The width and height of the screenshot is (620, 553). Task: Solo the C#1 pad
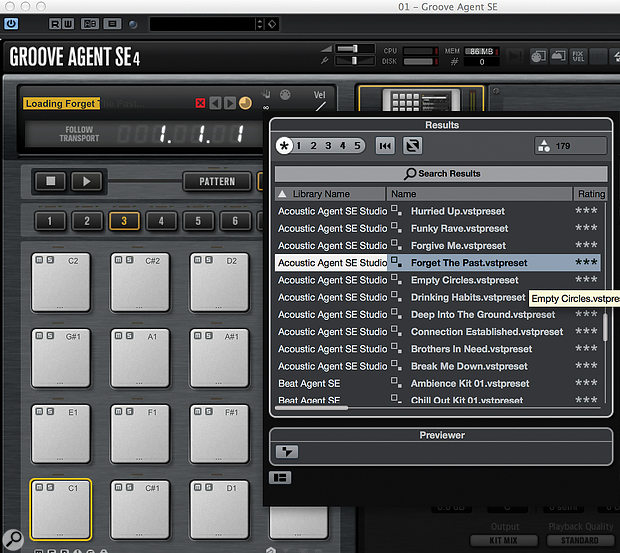tap(130, 487)
